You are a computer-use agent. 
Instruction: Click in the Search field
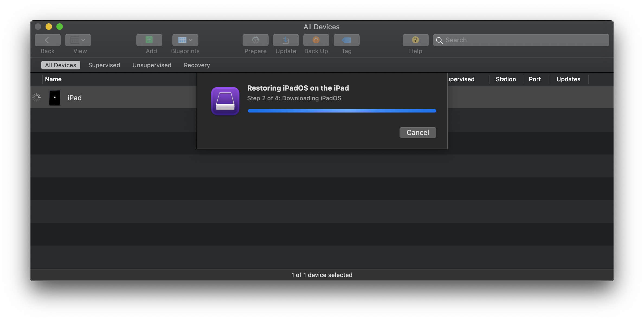[520, 40]
